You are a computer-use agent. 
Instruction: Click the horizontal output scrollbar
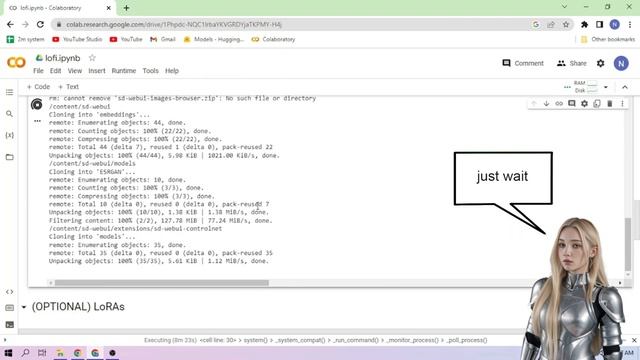pos(162,282)
